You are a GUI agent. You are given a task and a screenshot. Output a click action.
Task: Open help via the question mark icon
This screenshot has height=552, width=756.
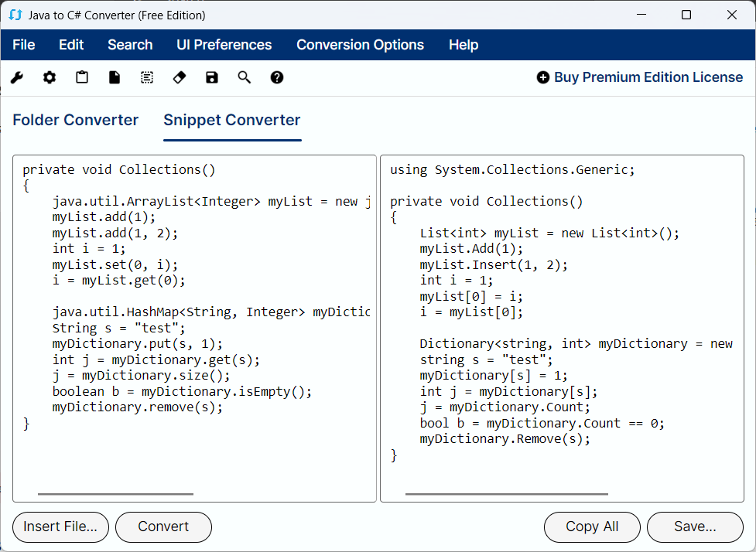click(x=277, y=77)
